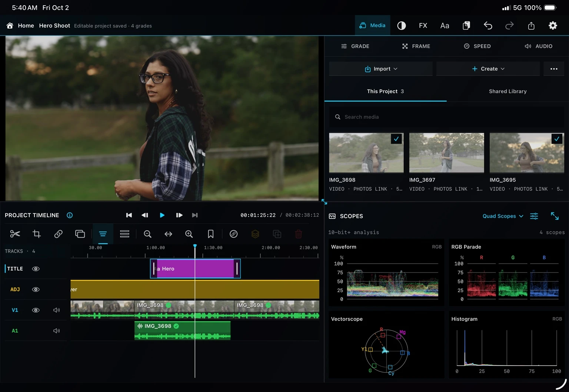Viewport: 569px width, 392px height.
Task: Expand the scopes panel to fullscreen
Action: pyautogui.click(x=555, y=216)
